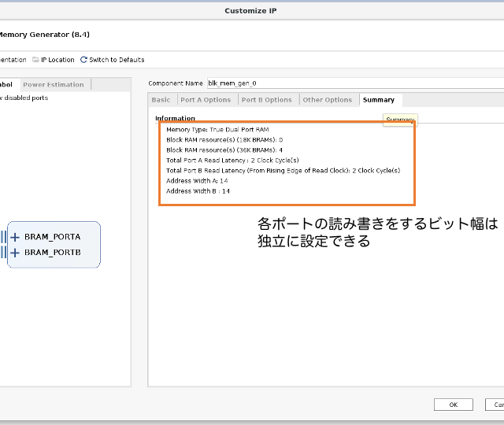Expand BRAM_PORTB with its plus icon

(15, 253)
